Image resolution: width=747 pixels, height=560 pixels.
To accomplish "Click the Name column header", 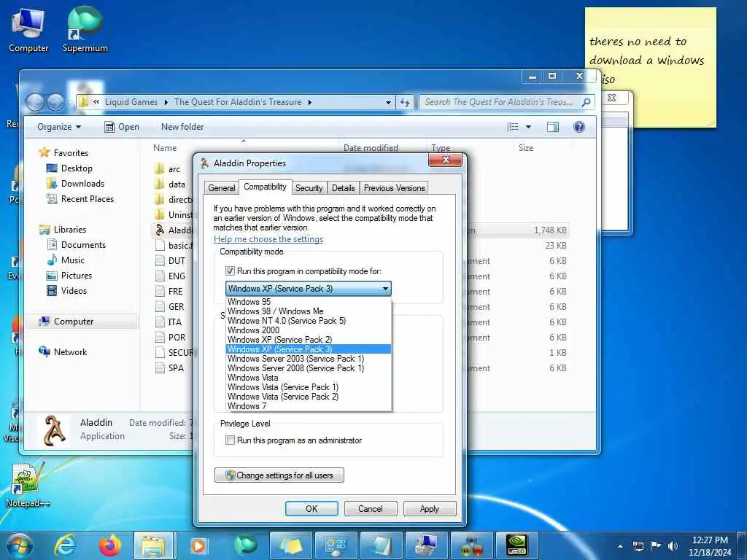I will coord(165,148).
